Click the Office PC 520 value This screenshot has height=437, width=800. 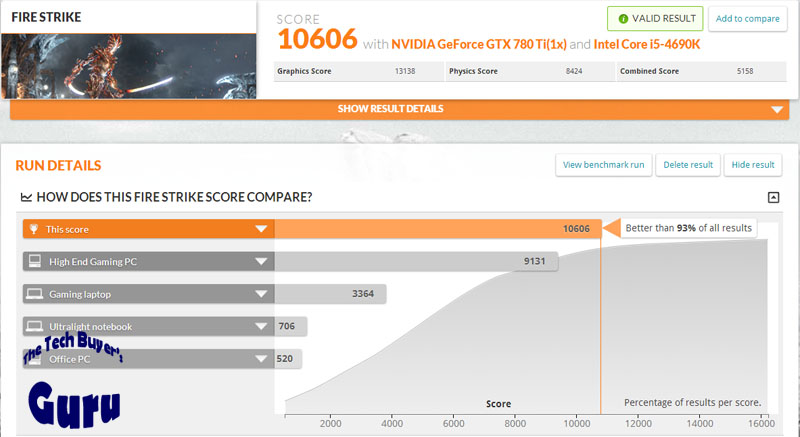(x=285, y=359)
